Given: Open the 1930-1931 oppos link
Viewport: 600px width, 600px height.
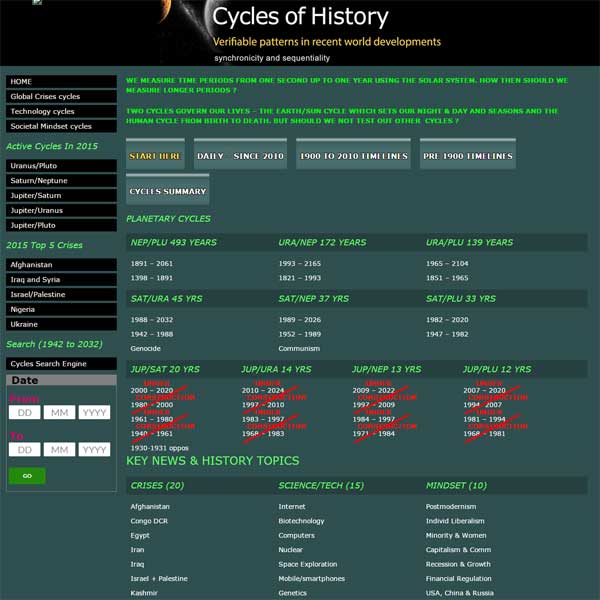Looking at the screenshot, I should click(x=160, y=448).
